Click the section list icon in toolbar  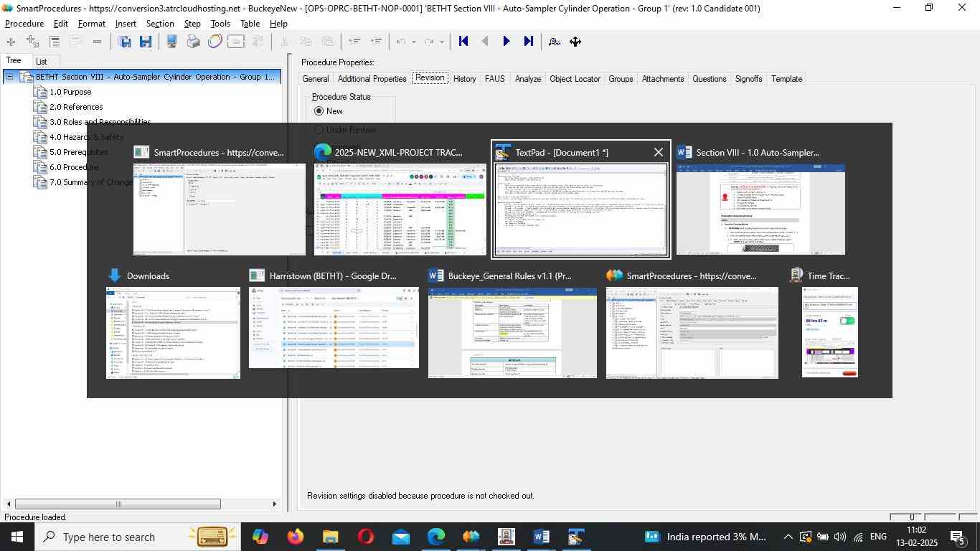tap(55, 42)
